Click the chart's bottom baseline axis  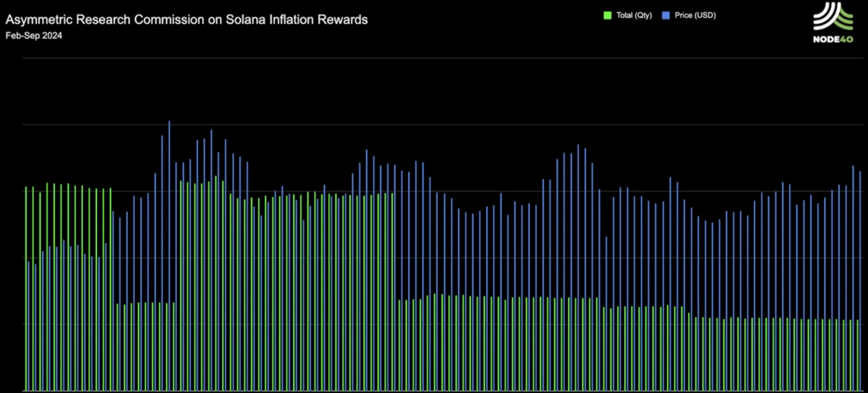[434, 392]
